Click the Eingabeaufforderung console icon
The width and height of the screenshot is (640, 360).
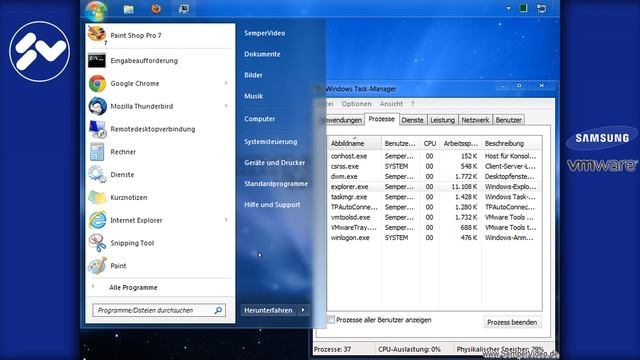(97, 60)
